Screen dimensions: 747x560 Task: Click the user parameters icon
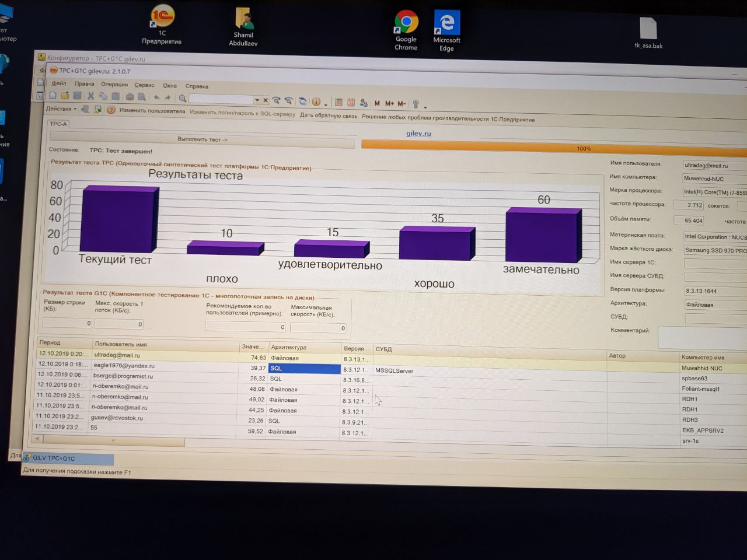click(x=364, y=103)
